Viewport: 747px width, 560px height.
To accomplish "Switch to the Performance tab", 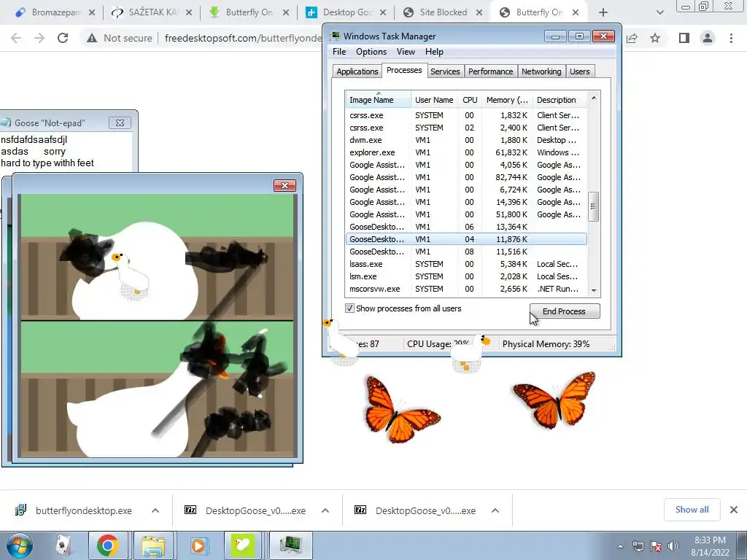I will (490, 71).
